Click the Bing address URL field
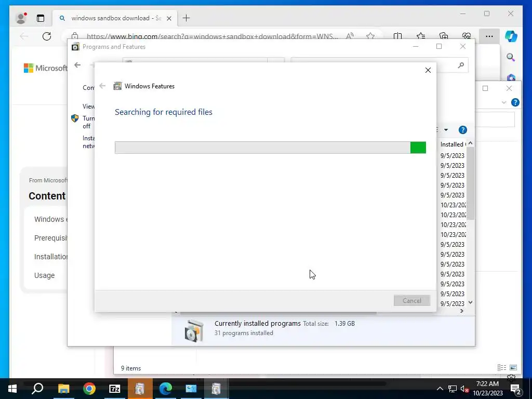 212,36
